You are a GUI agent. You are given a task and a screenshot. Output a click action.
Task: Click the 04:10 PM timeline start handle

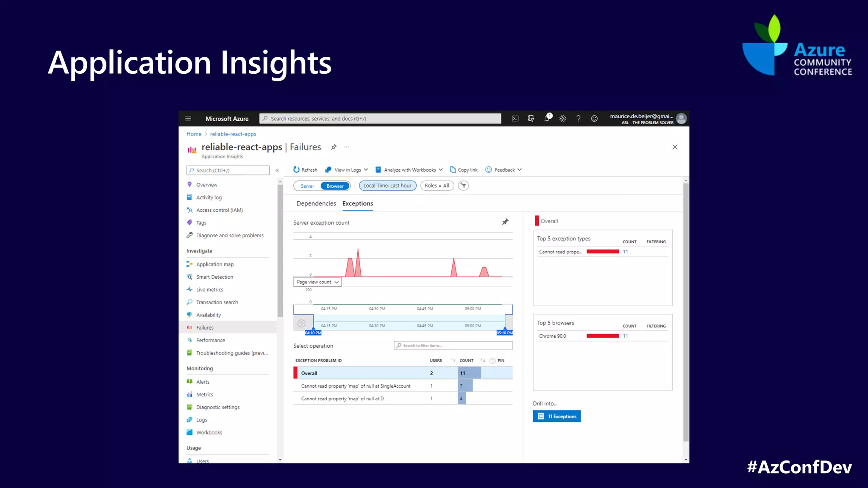(x=313, y=333)
